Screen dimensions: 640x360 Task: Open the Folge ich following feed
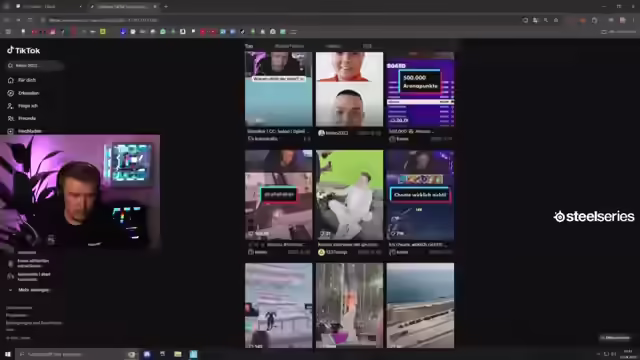(x=22, y=106)
